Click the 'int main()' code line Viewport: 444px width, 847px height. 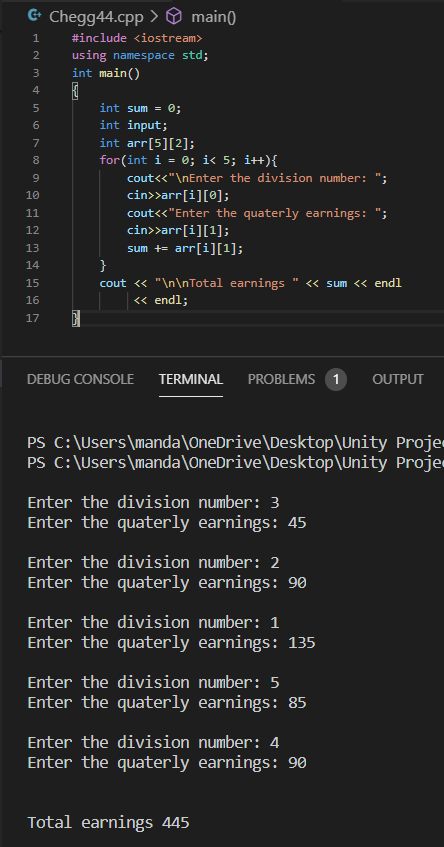tap(106, 73)
